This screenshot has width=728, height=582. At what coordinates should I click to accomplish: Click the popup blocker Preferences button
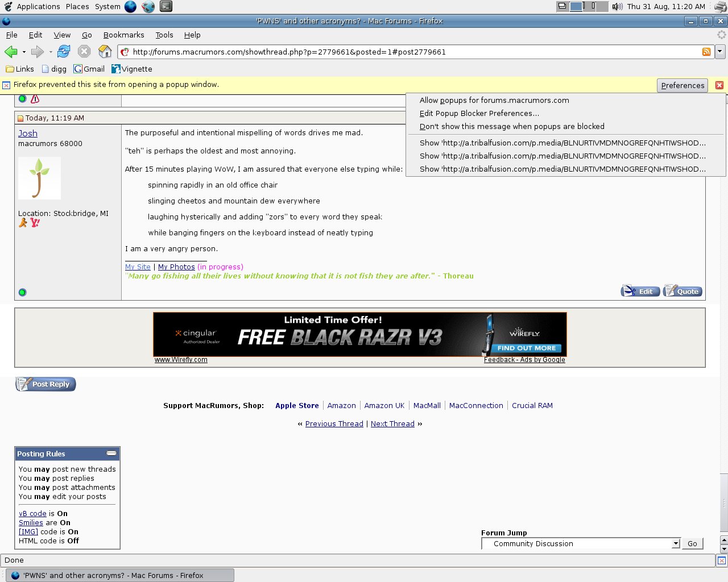click(682, 85)
